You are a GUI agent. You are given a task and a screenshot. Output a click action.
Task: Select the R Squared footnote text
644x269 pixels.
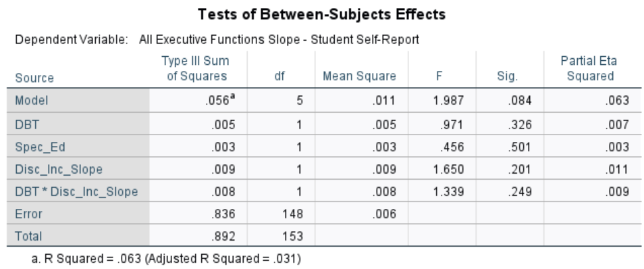point(166,259)
